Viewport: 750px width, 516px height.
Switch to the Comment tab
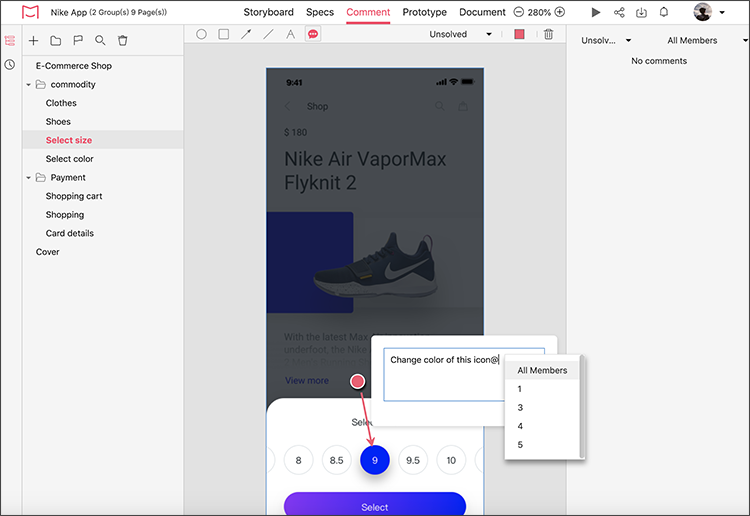coord(368,12)
